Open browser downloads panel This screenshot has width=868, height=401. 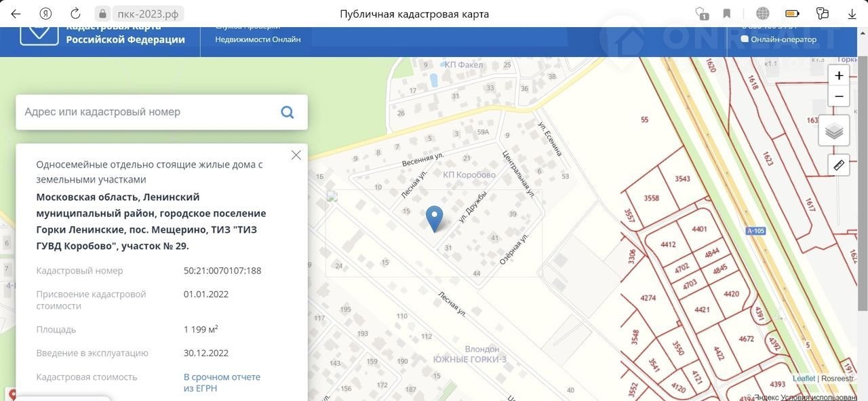(x=852, y=14)
